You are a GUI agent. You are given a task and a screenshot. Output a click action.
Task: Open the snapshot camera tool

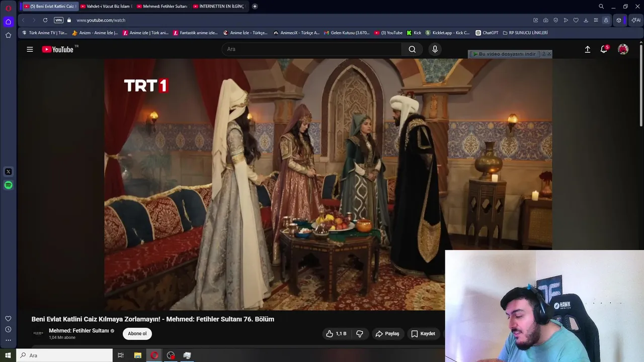coord(546,20)
